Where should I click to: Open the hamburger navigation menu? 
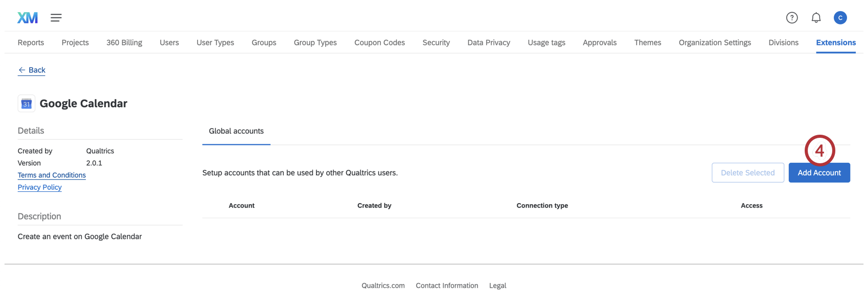click(56, 18)
